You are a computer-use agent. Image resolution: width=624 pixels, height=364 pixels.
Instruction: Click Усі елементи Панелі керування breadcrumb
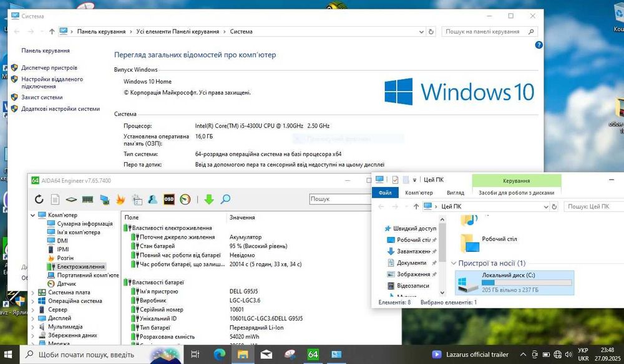coord(177,31)
